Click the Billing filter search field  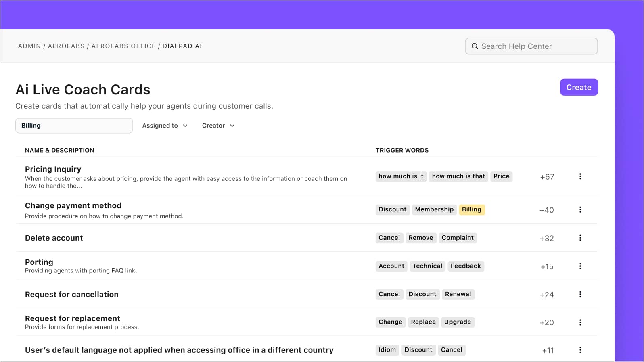pyautogui.click(x=74, y=126)
